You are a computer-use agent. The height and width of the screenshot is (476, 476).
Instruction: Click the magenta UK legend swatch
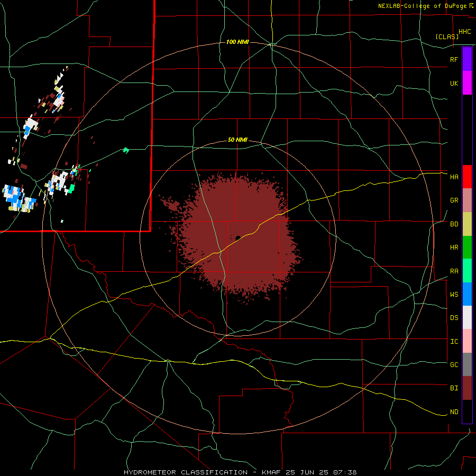click(x=467, y=83)
